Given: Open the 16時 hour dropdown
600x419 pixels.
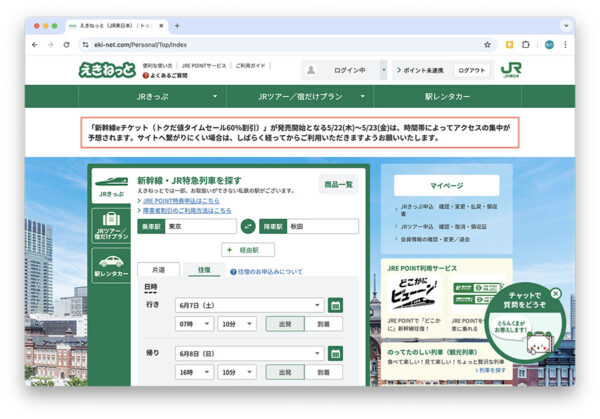Looking at the screenshot, I should coord(194,372).
